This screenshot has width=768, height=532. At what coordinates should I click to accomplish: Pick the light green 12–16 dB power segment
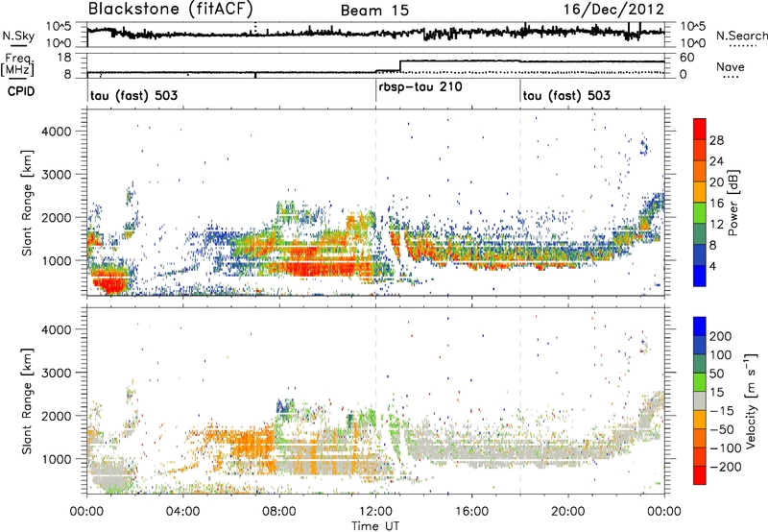click(x=700, y=212)
